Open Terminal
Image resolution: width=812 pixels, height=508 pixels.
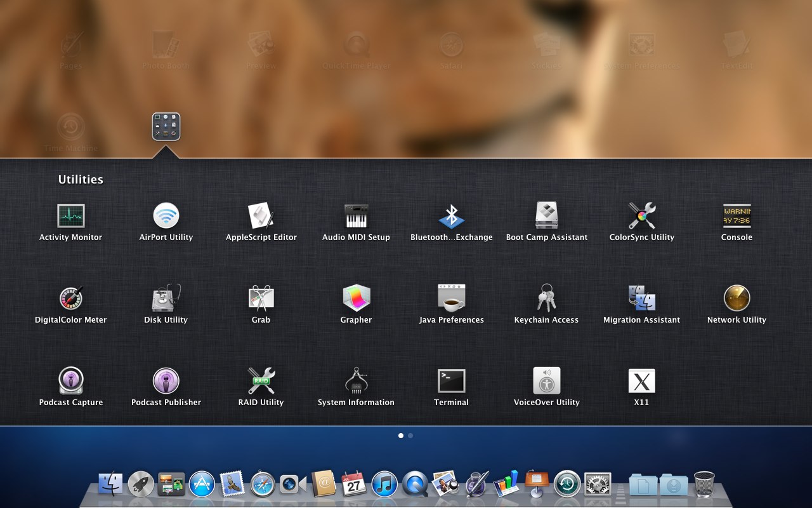(x=452, y=381)
